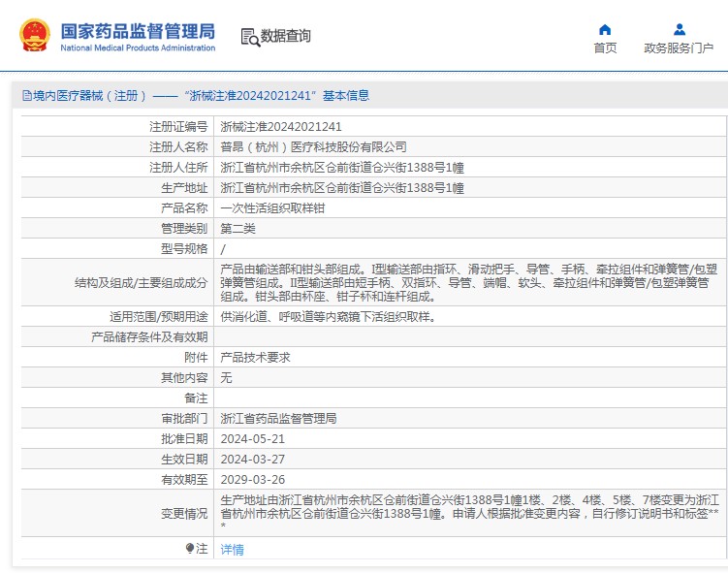Select the 数据查询 heading text
This screenshot has width=728, height=573.
point(286,37)
